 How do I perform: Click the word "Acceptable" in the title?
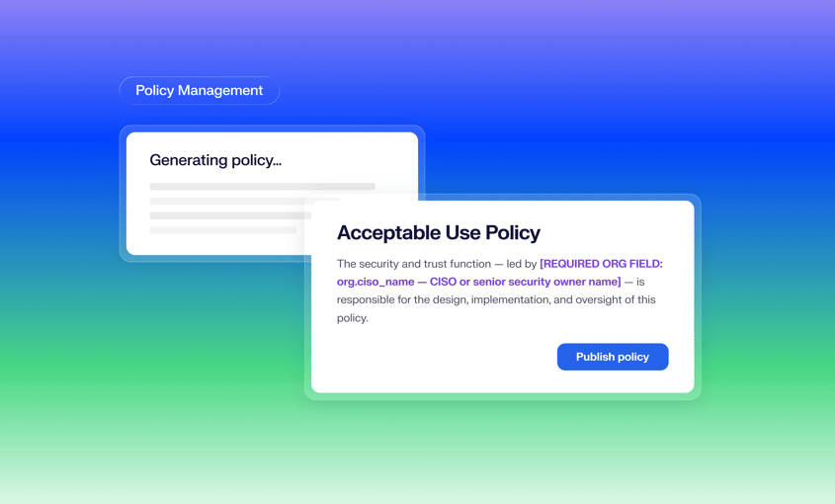tap(388, 233)
